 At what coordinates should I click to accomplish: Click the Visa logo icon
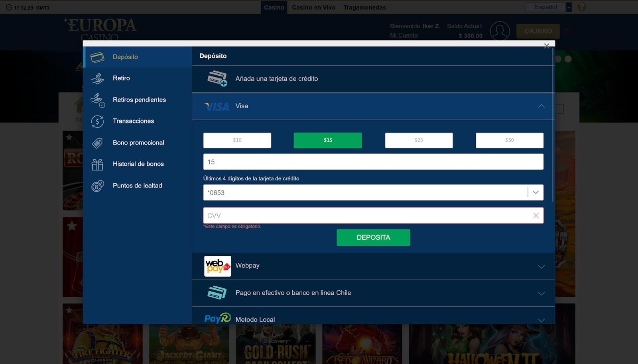click(x=217, y=107)
